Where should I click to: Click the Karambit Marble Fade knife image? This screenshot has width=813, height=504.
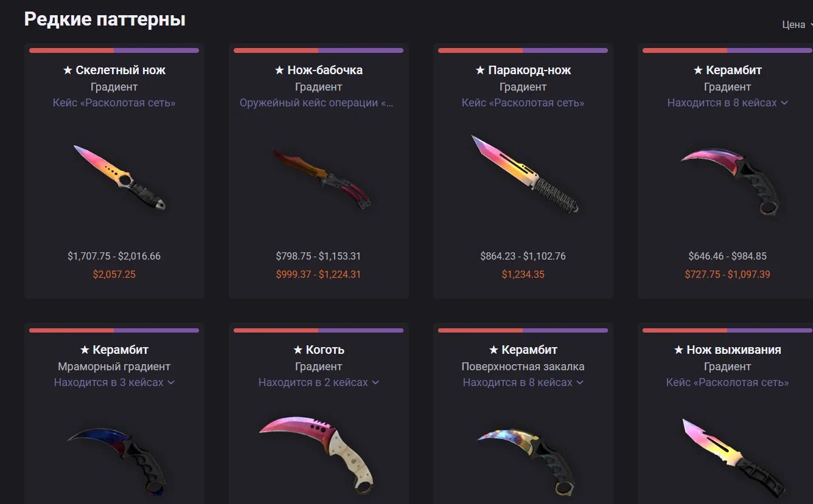coord(116,460)
